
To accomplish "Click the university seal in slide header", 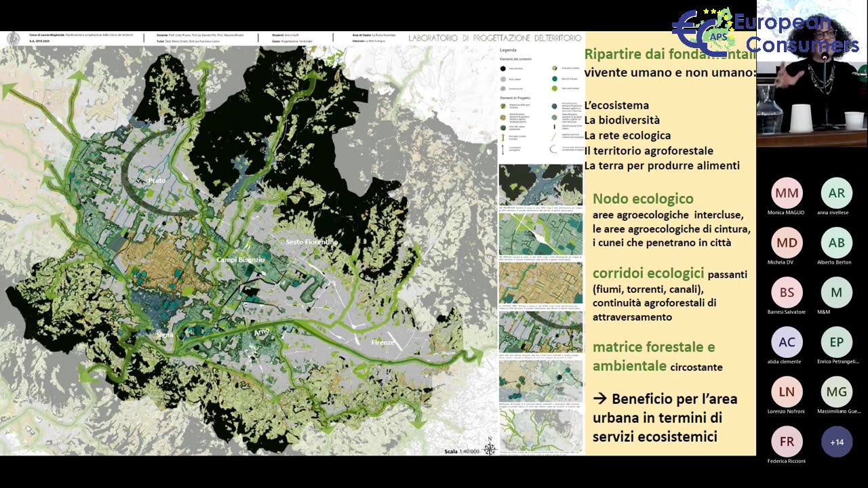I will pyautogui.click(x=14, y=38).
